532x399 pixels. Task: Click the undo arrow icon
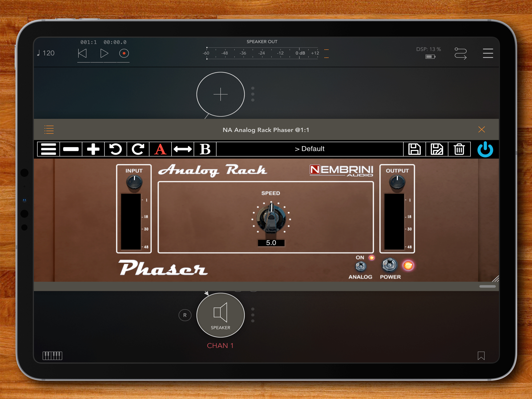coord(116,149)
